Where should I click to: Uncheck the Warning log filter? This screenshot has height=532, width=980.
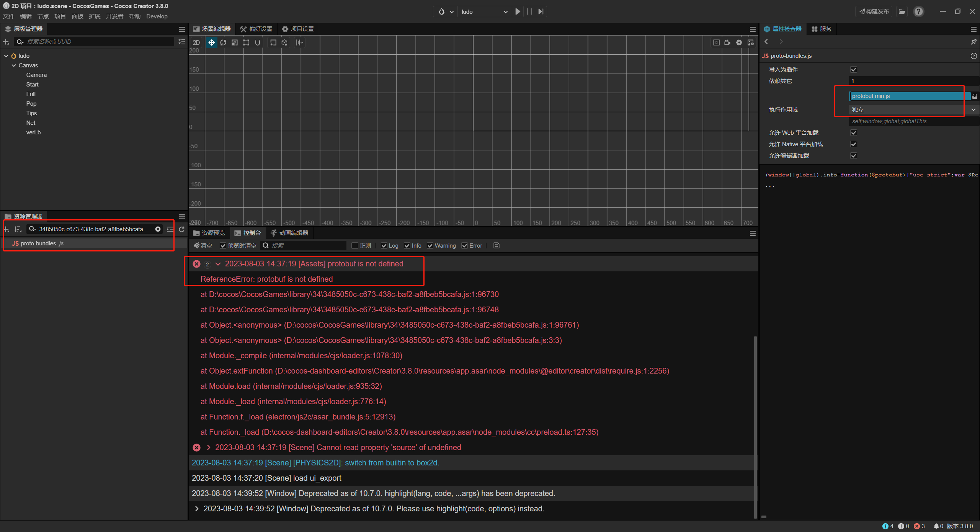point(430,246)
